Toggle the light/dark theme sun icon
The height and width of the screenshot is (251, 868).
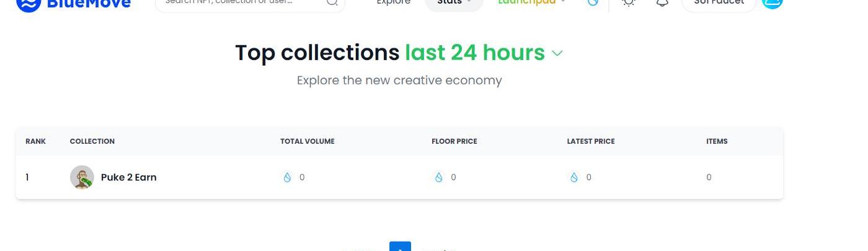click(x=629, y=2)
